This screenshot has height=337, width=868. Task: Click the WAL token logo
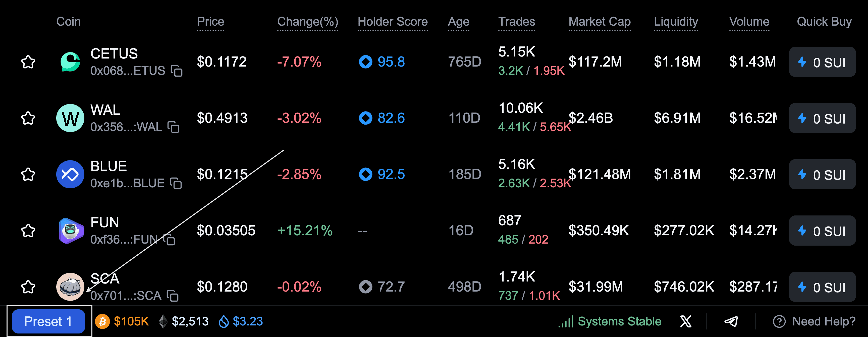70,118
